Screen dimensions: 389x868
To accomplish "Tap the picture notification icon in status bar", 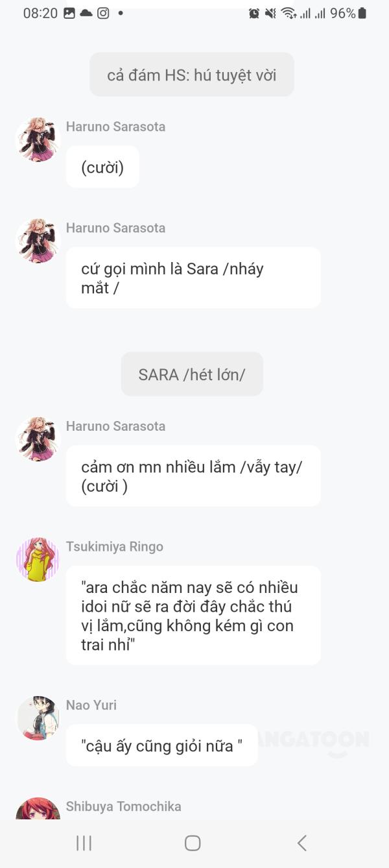I will click(x=69, y=13).
